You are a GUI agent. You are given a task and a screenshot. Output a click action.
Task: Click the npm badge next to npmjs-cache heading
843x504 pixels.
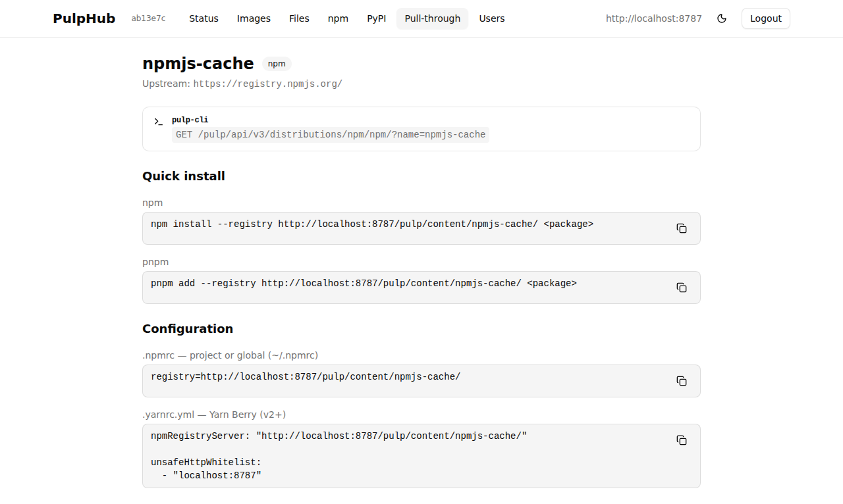pyautogui.click(x=277, y=64)
